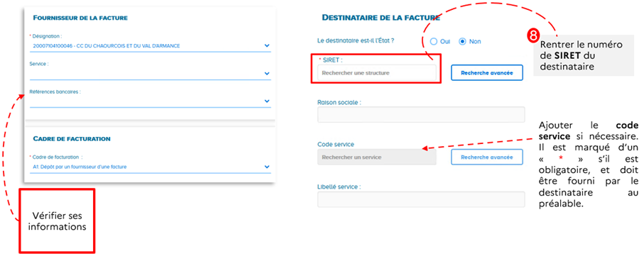Open Recherche avancée next to Code service

pyautogui.click(x=486, y=157)
